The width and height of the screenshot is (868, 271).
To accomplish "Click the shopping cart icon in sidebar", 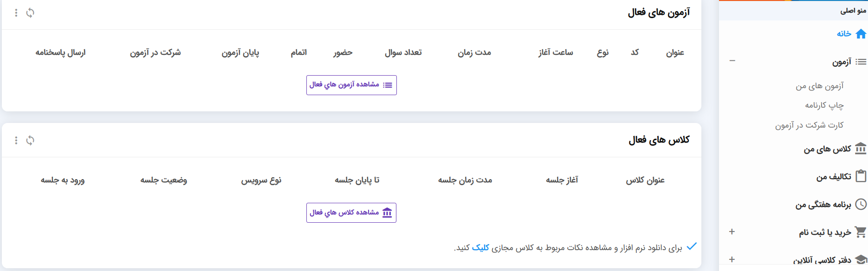I will pos(861,232).
